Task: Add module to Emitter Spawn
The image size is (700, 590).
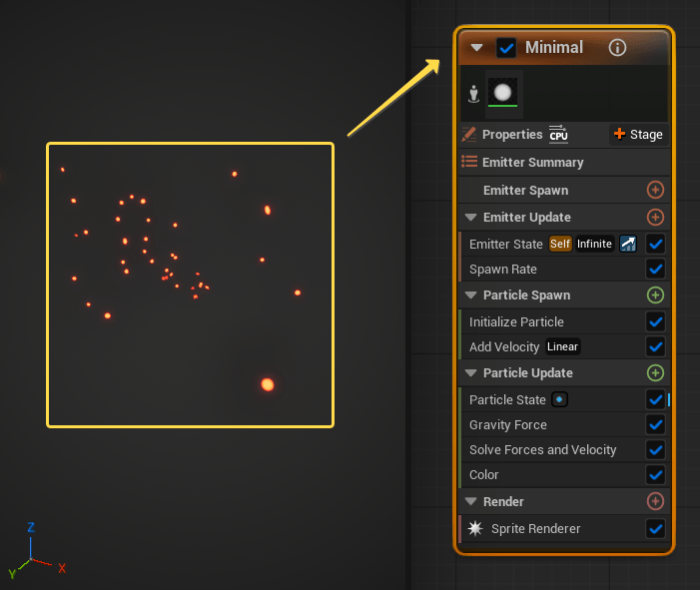Action: (655, 190)
